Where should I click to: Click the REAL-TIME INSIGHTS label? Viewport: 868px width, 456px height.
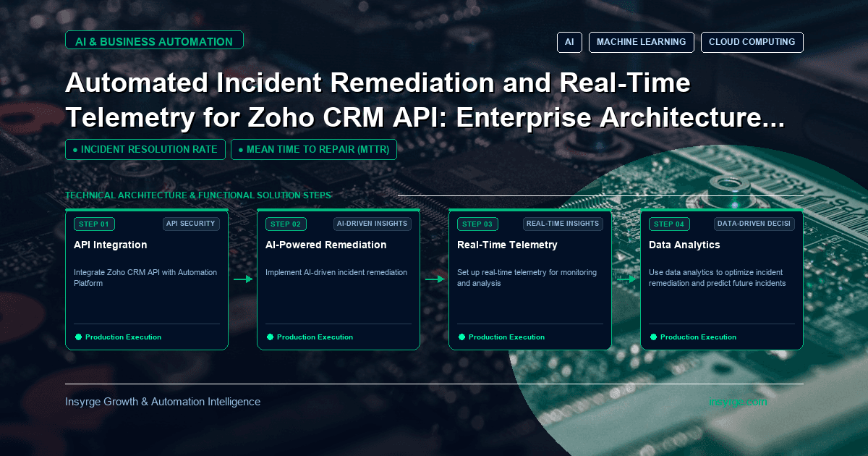563,224
